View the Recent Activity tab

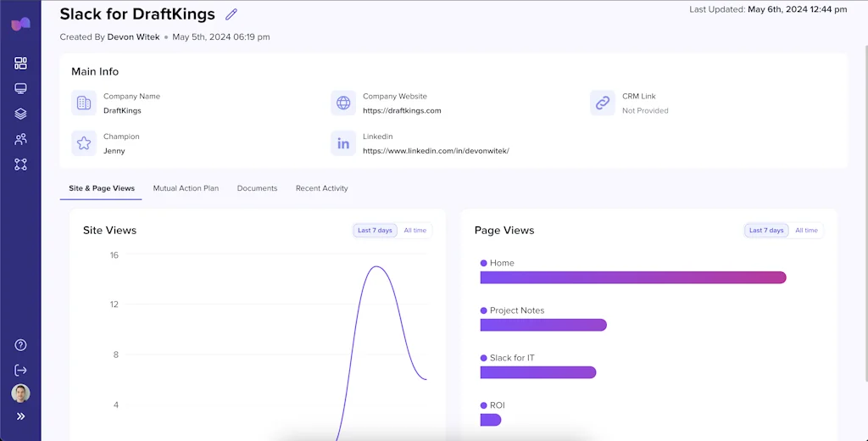point(321,188)
